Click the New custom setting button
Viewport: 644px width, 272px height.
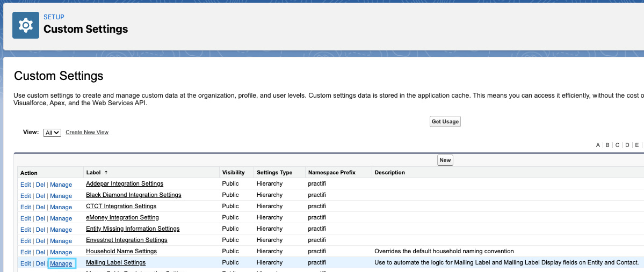coord(445,160)
